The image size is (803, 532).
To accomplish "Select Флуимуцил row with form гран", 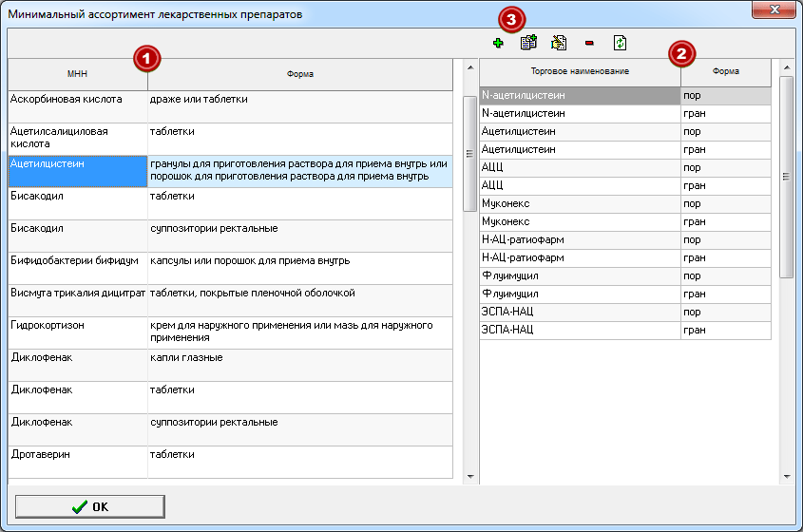I will (625, 294).
